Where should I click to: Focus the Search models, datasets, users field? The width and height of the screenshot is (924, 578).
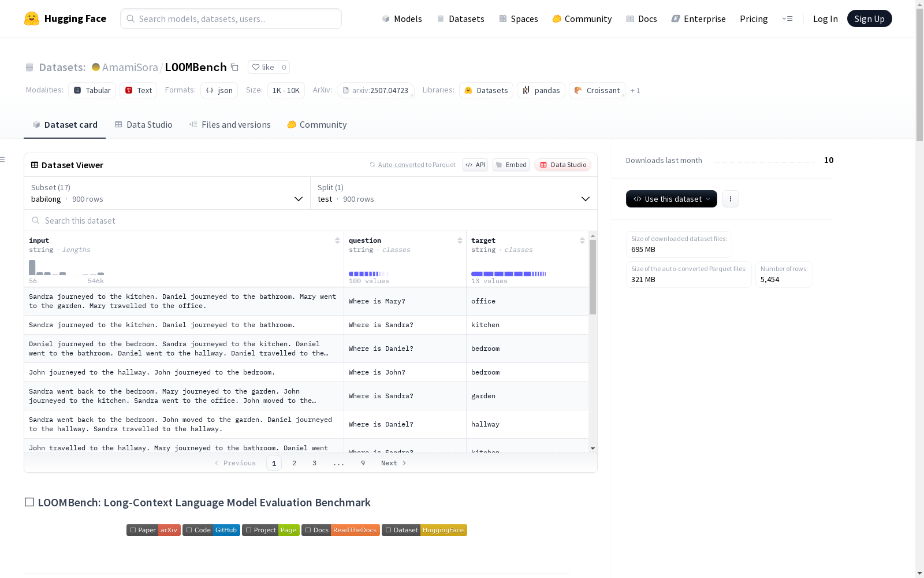231,18
